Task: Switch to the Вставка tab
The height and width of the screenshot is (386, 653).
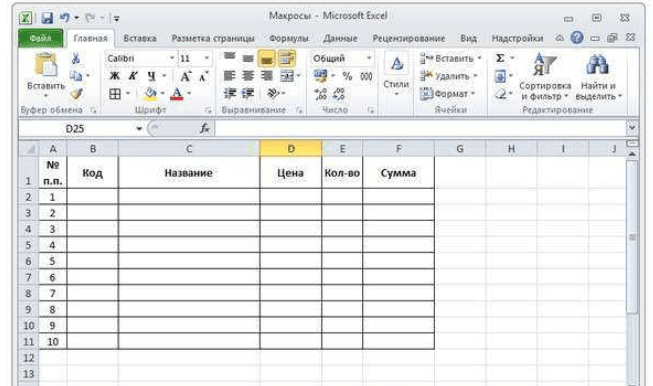Action: (x=140, y=38)
